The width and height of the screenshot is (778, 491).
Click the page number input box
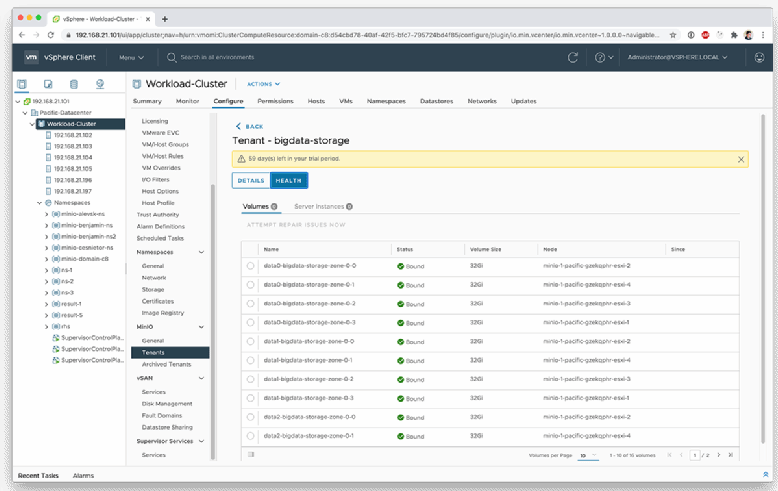pyautogui.click(x=695, y=455)
